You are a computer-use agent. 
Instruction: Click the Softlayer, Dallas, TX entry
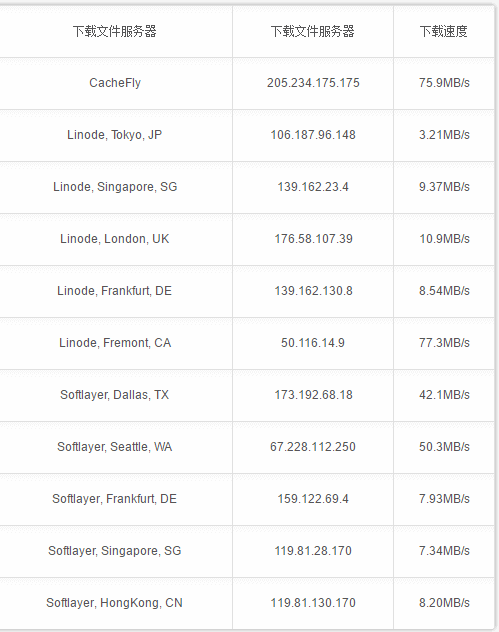(114, 395)
